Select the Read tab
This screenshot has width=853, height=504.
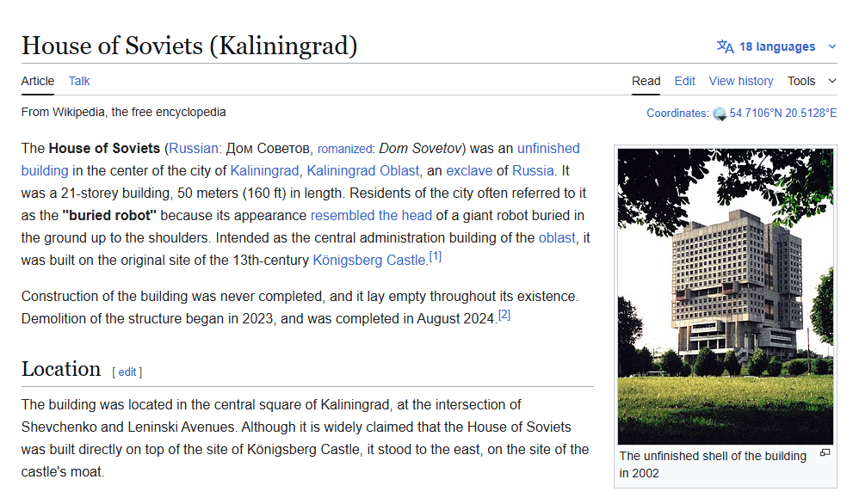(x=646, y=81)
